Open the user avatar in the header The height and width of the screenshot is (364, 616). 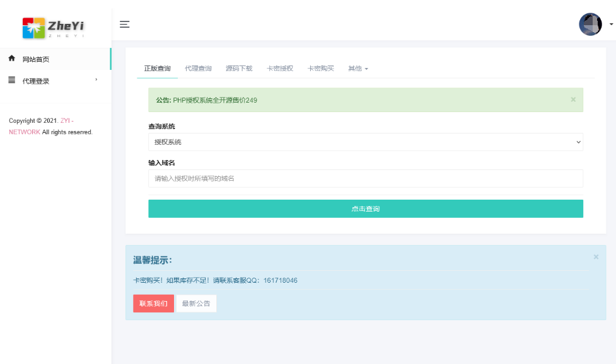590,25
